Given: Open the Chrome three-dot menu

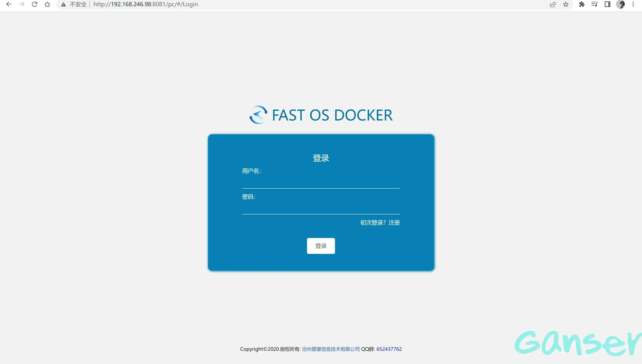Looking at the screenshot, I should point(633,4).
